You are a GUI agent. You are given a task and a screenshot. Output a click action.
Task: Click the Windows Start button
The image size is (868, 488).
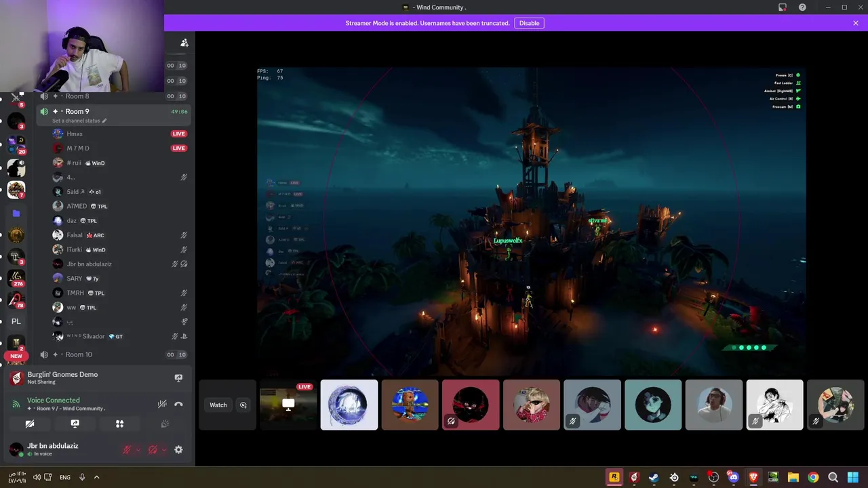(x=853, y=477)
